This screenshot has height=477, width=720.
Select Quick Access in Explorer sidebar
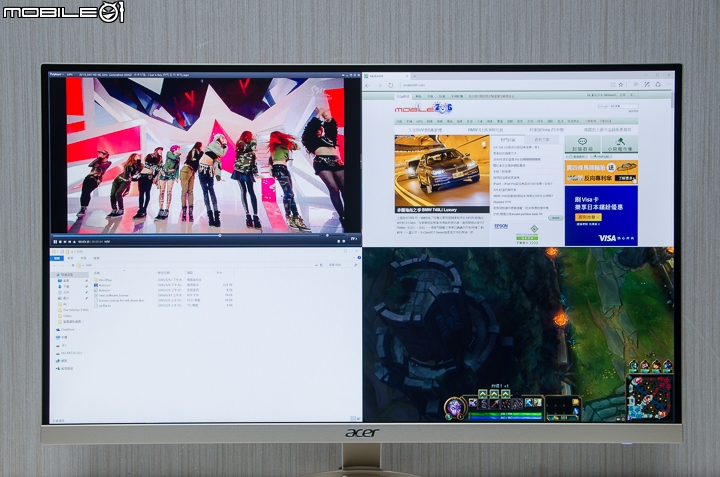[68, 275]
